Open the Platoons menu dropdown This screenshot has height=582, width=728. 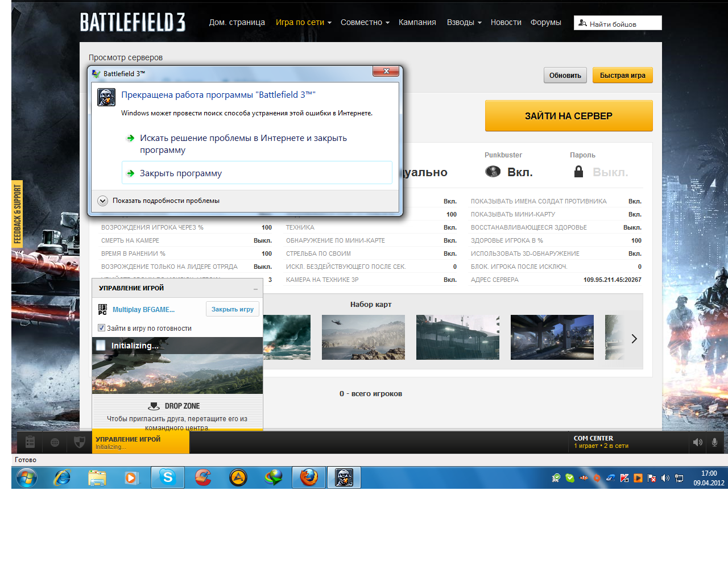tap(464, 22)
